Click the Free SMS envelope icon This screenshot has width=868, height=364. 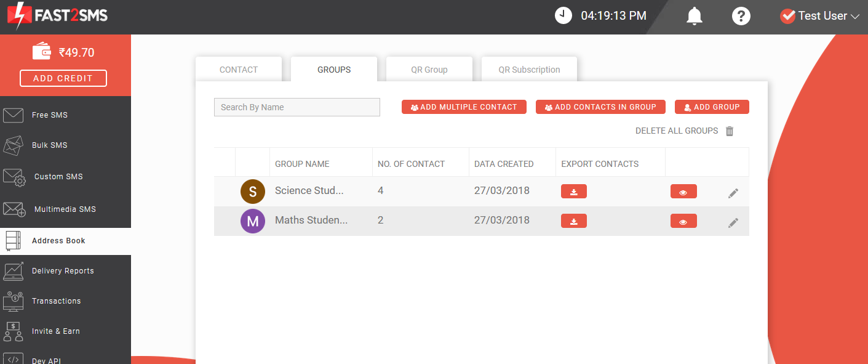pos(13,115)
